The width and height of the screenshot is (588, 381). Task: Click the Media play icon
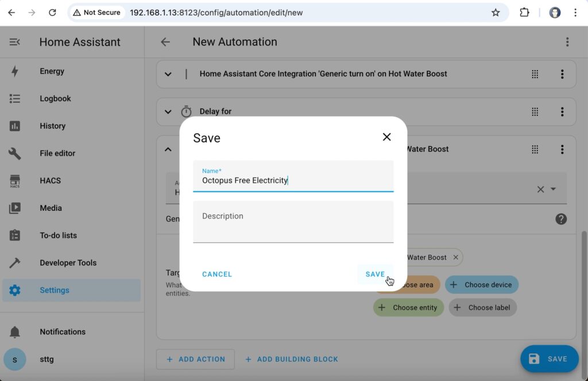[x=14, y=208]
